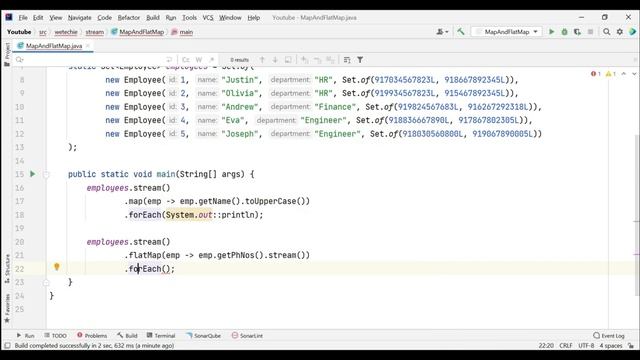This screenshot has width=640, height=360.
Task: Open the Navigate menu
Action: coord(80,18)
